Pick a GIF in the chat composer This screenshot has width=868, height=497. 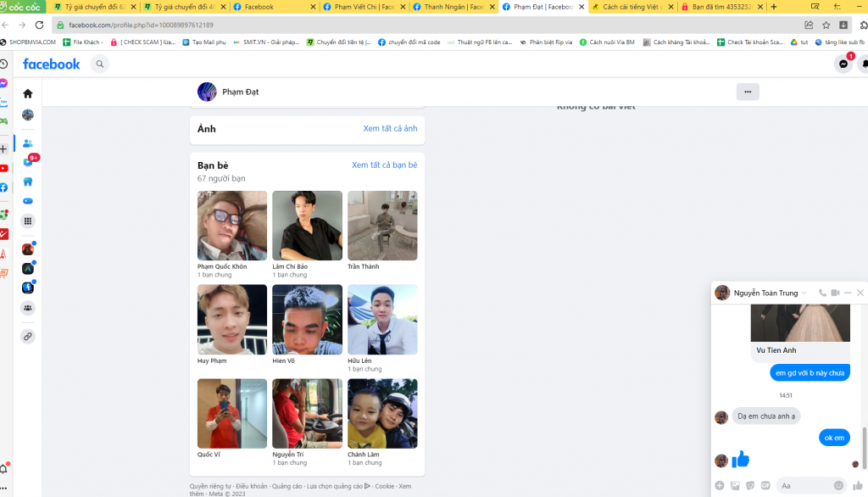pyautogui.click(x=765, y=485)
